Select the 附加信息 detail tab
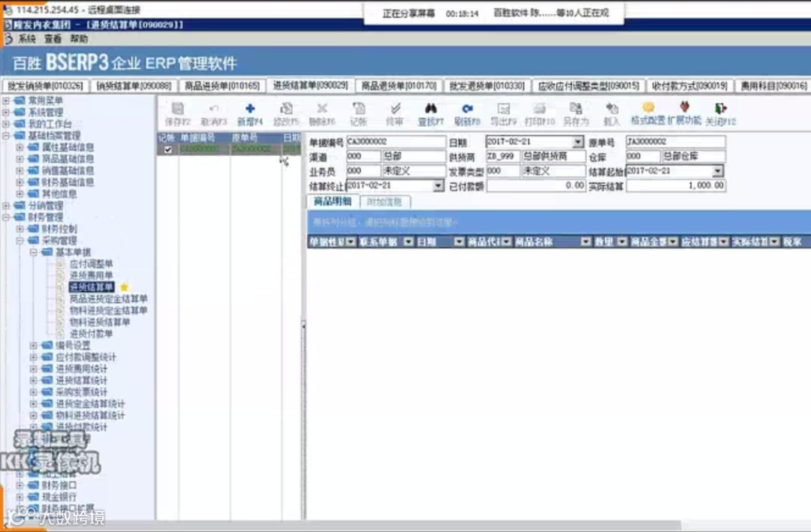Image resolution: width=811 pixels, height=532 pixels. click(x=384, y=202)
